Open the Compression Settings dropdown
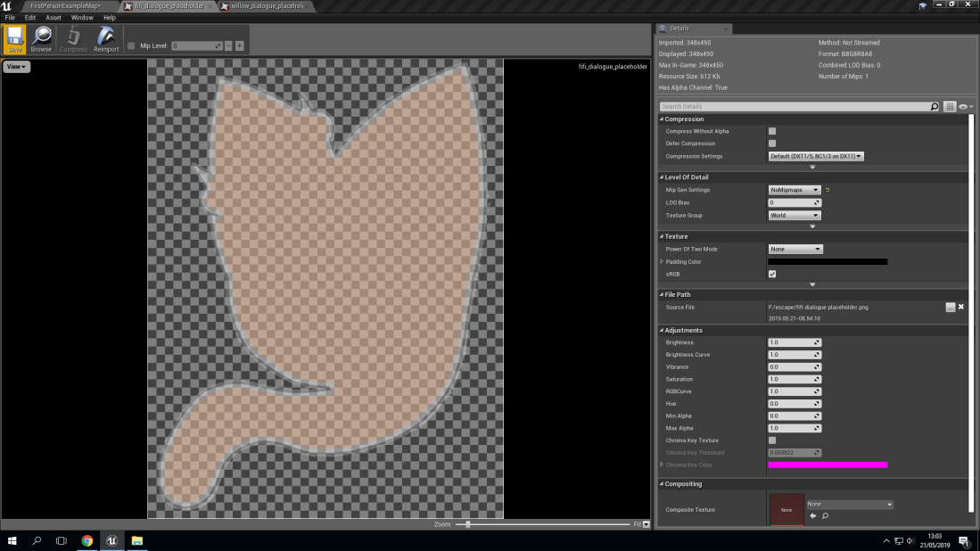980x551 pixels. (816, 156)
